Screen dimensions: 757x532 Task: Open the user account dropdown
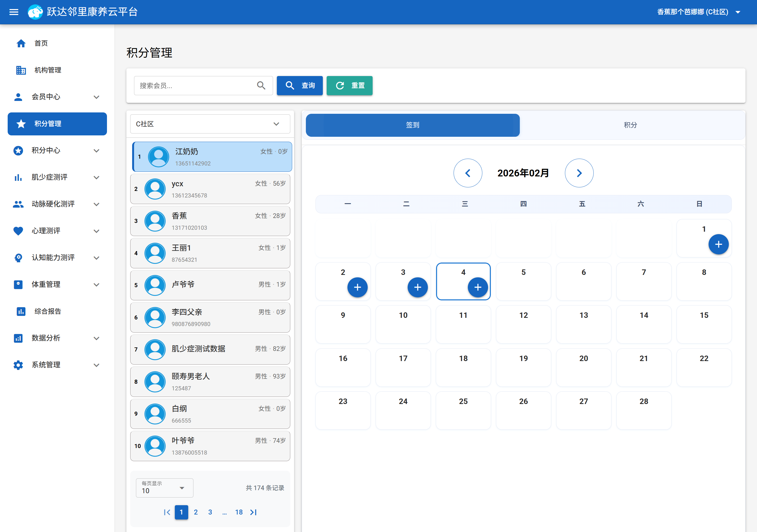[699, 12]
